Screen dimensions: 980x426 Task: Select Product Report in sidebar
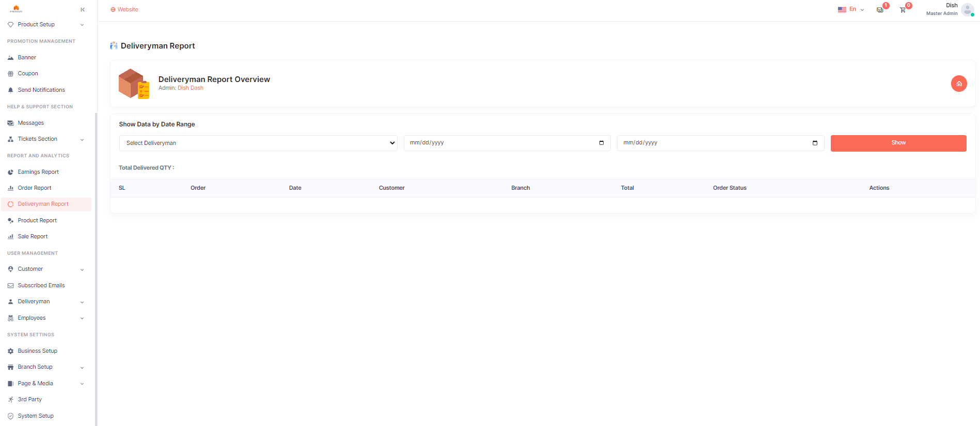pyautogui.click(x=37, y=221)
